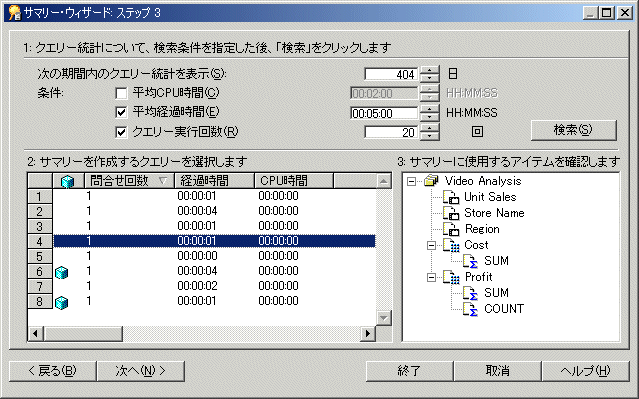Screen dimensions: 639x399
Task: Click the wizard title bar icon
Action: (15, 13)
